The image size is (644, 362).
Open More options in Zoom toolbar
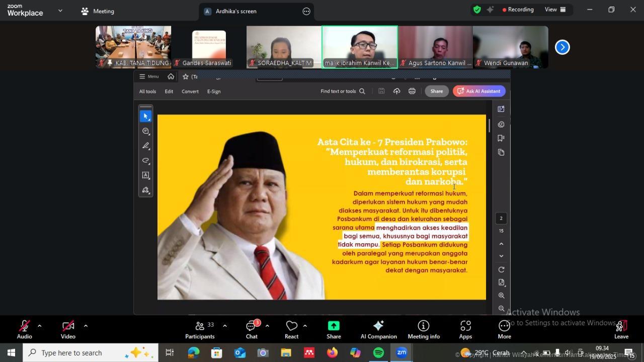click(504, 330)
